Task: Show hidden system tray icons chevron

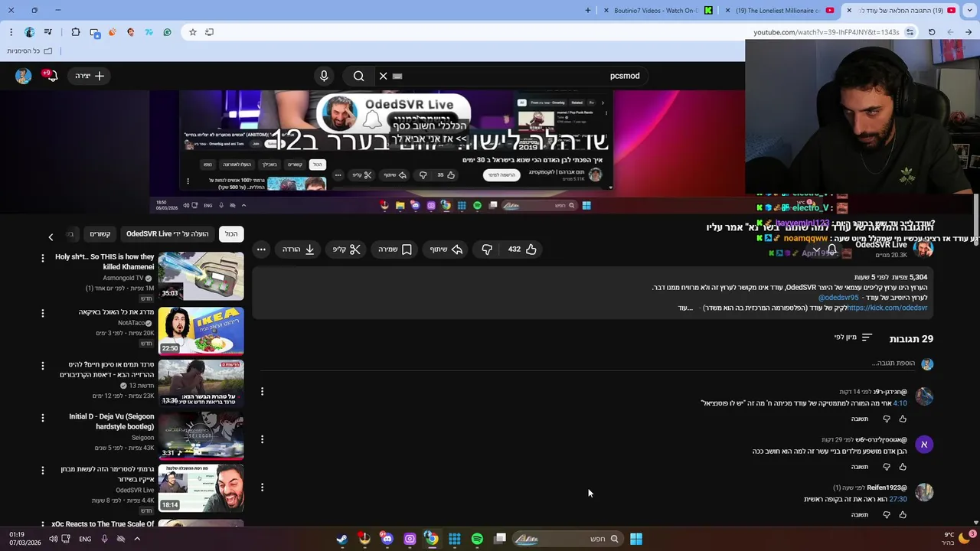Action: coord(137,539)
